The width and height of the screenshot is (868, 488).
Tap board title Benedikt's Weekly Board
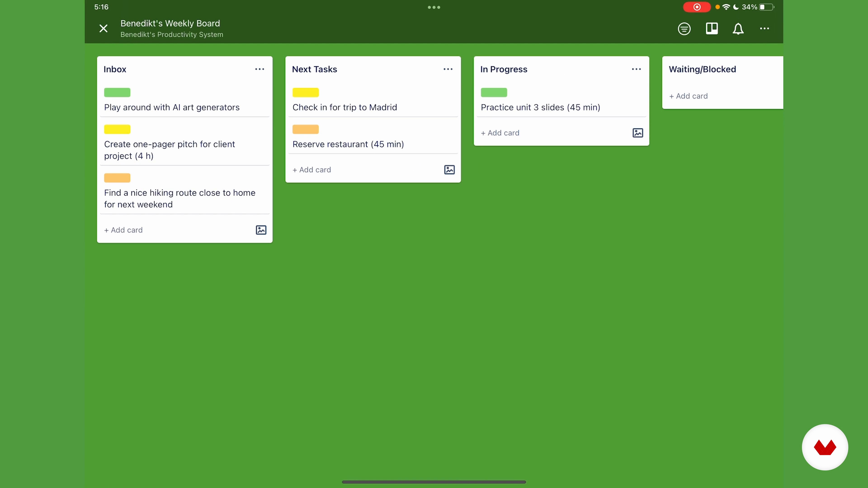pyautogui.click(x=170, y=23)
